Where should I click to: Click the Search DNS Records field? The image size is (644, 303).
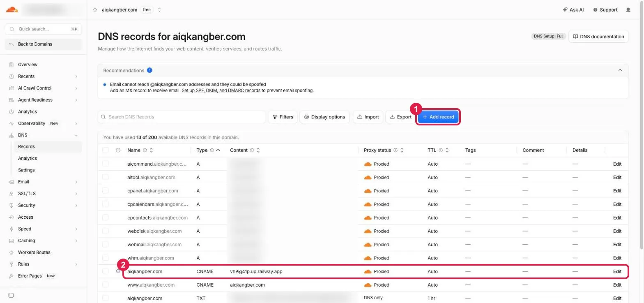(182, 117)
